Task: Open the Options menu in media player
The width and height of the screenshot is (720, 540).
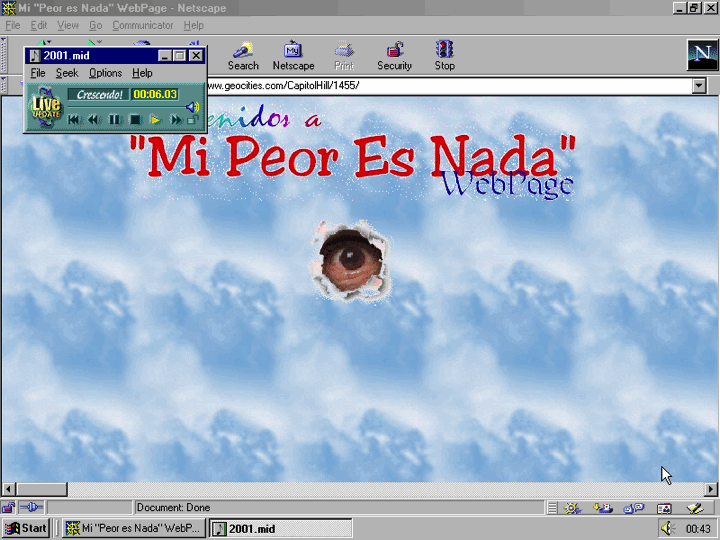Action: (x=105, y=73)
